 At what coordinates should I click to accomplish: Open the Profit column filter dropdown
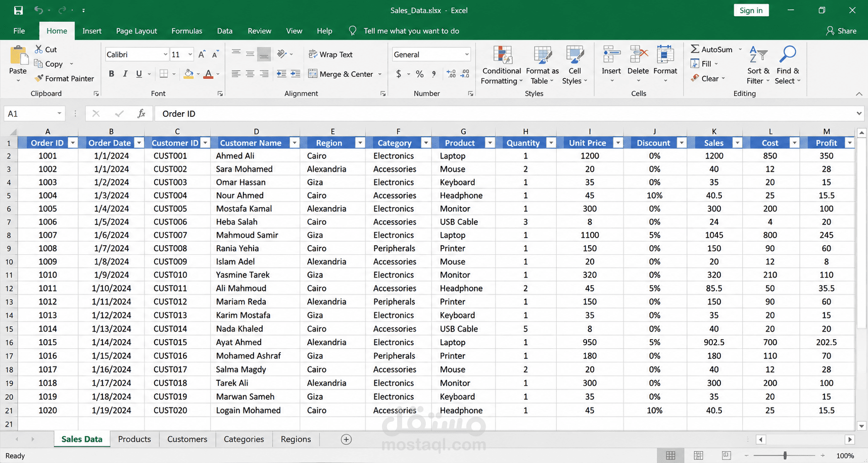coord(849,143)
